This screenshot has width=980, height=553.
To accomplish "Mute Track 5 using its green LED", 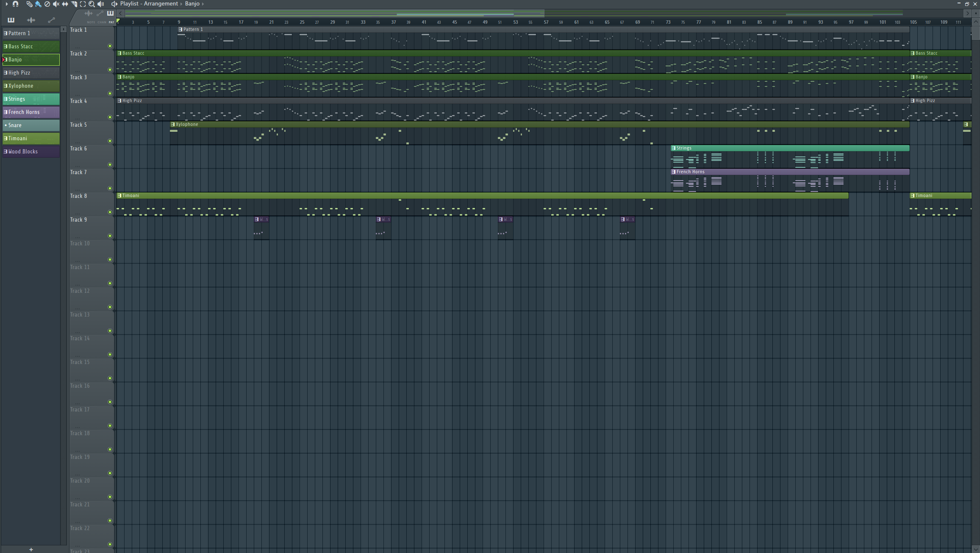I will pos(110,141).
